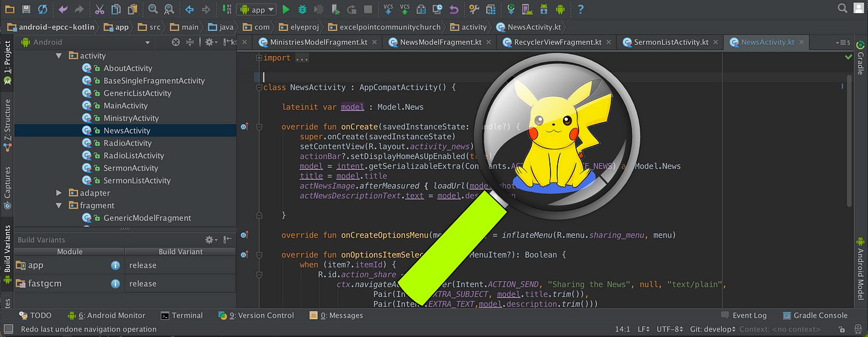Click the Make Project icon
The image size is (868, 337).
click(x=226, y=9)
